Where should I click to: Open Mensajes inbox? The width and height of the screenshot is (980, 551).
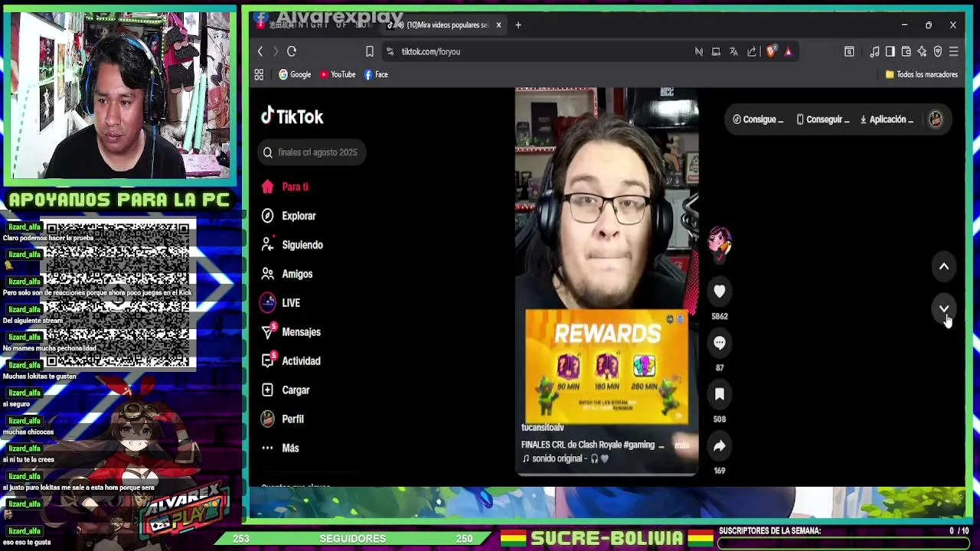click(x=290, y=332)
